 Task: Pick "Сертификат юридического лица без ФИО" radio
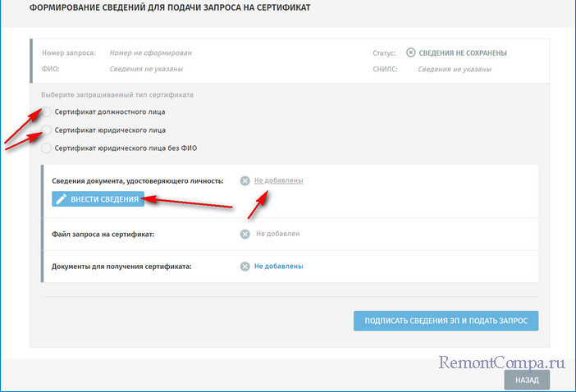[x=47, y=148]
